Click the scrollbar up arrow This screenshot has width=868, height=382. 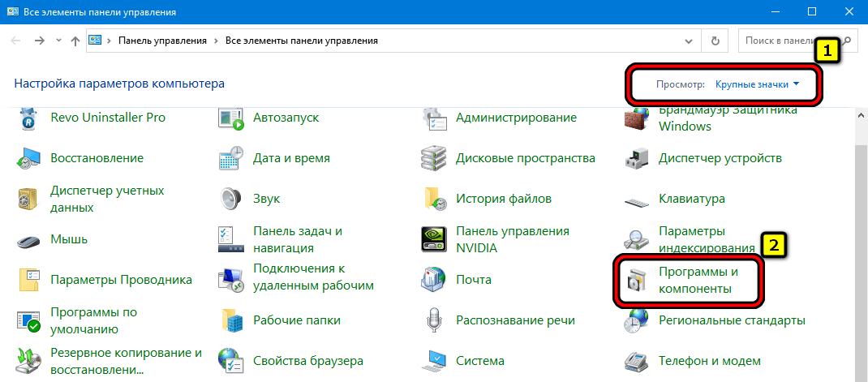(x=862, y=114)
